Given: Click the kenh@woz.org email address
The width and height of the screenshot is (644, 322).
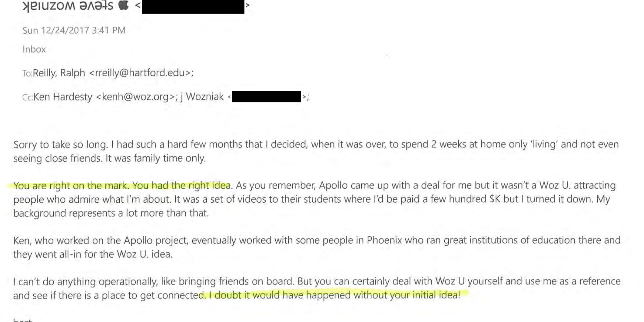Looking at the screenshot, I should tap(135, 97).
